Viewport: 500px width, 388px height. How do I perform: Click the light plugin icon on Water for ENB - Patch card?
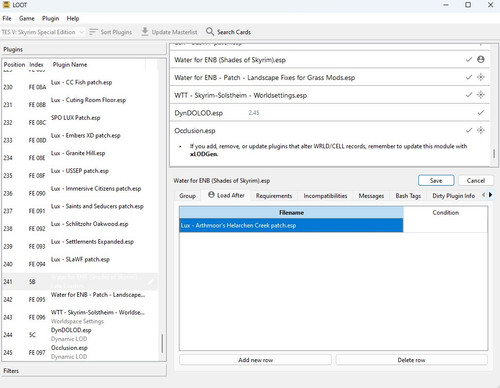(x=481, y=77)
